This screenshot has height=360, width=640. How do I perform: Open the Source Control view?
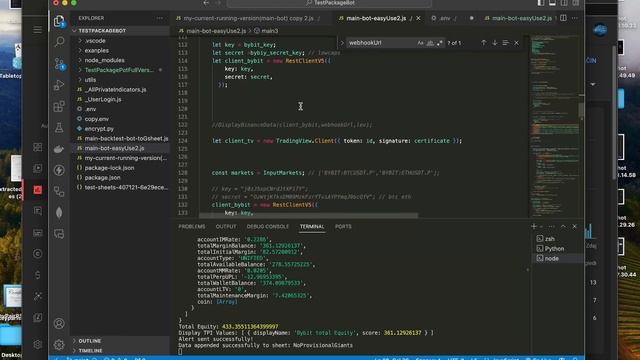[x=59, y=64]
